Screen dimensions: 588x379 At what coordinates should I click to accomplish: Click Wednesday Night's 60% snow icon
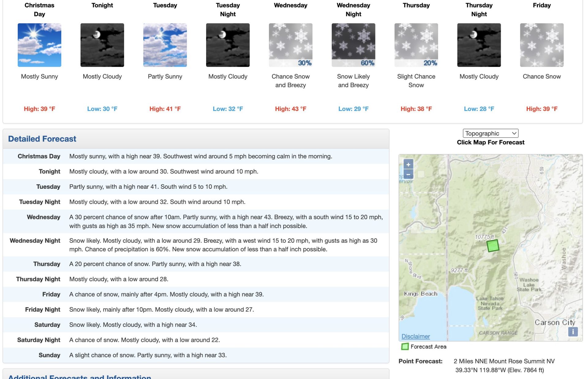[353, 45]
